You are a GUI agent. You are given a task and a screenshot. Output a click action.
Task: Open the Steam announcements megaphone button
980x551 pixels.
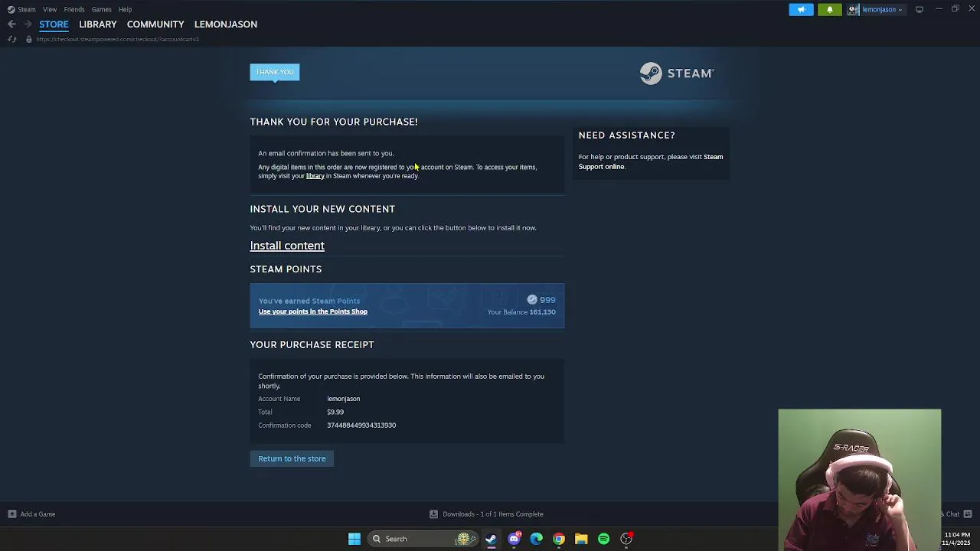coord(802,9)
